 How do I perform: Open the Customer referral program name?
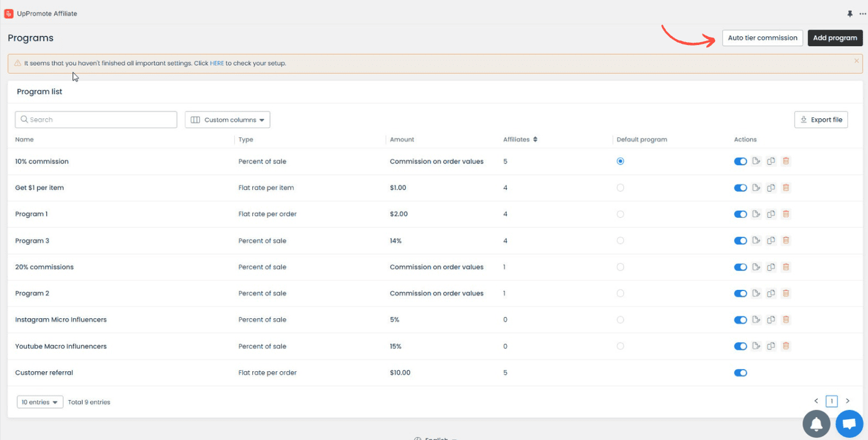click(44, 372)
